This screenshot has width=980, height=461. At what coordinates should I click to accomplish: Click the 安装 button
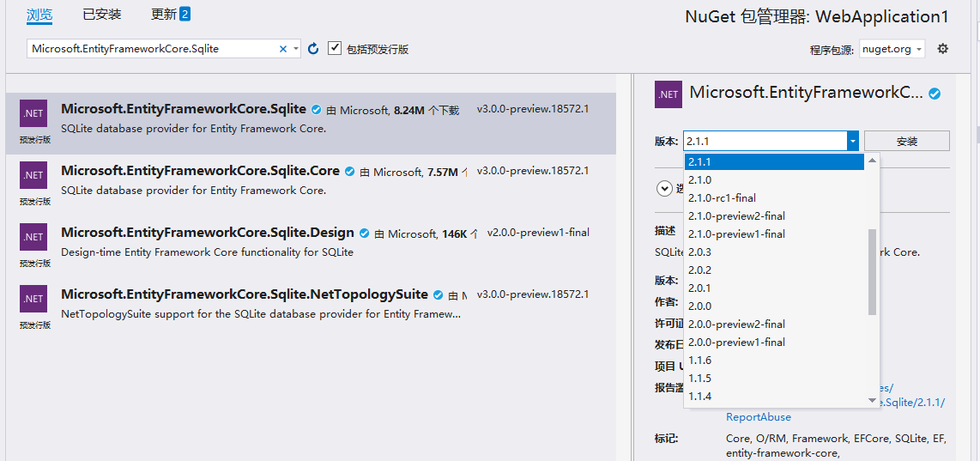click(x=906, y=141)
